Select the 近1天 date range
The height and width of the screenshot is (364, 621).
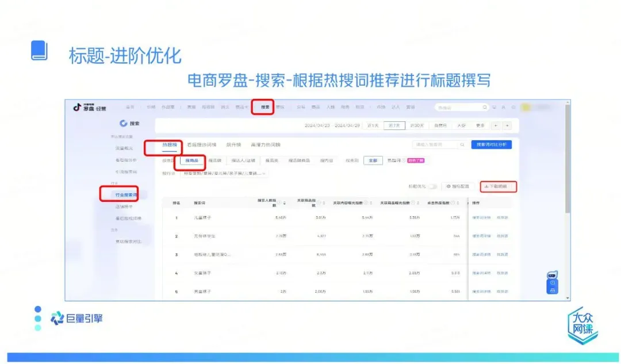(373, 125)
